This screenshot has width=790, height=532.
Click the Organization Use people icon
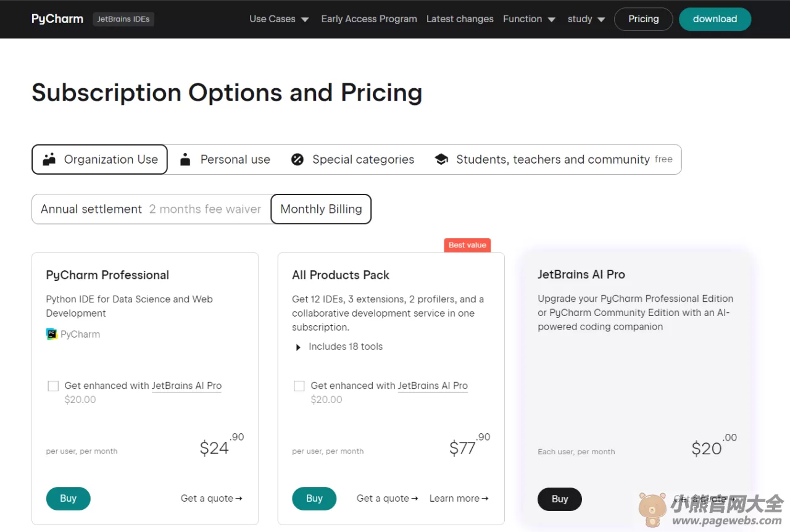49,159
